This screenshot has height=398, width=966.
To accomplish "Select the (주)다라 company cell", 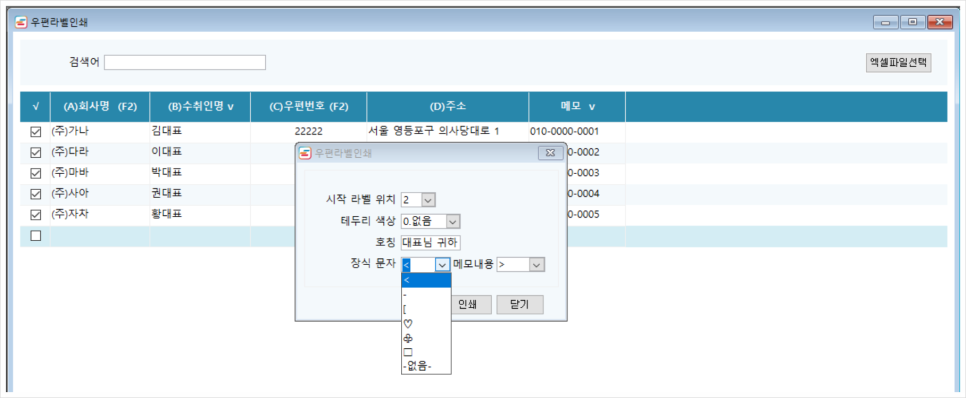I will click(100, 153).
